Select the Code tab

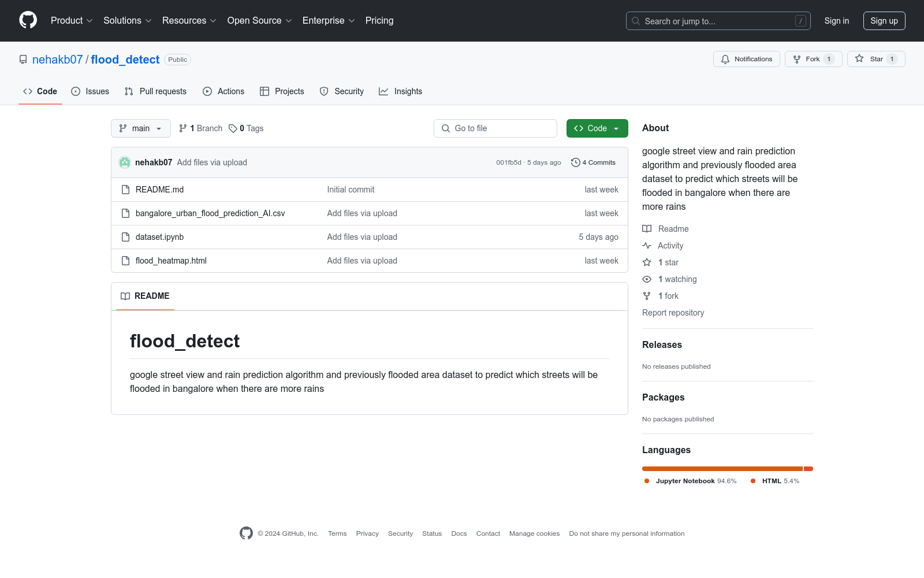click(x=40, y=91)
